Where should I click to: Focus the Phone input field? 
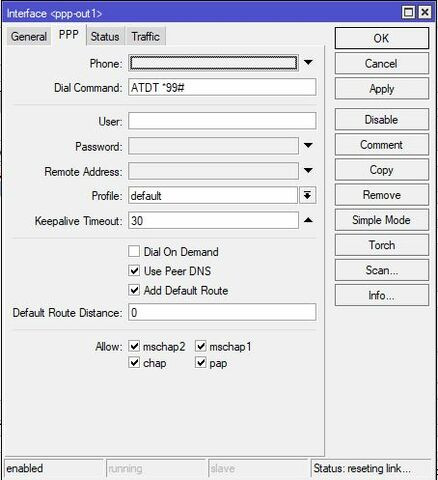[x=213, y=63]
